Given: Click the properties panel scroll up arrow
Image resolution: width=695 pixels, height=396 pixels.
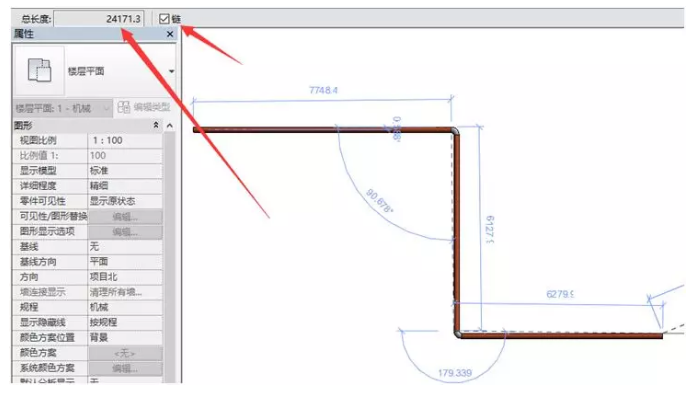Looking at the screenshot, I should click(170, 126).
